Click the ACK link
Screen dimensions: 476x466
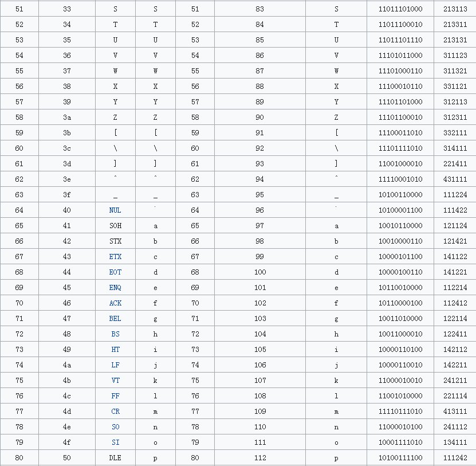point(115,303)
